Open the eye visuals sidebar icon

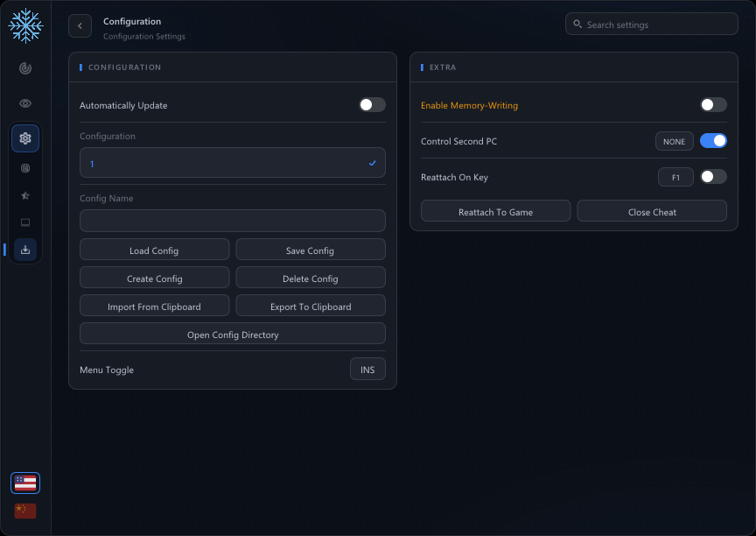click(25, 103)
